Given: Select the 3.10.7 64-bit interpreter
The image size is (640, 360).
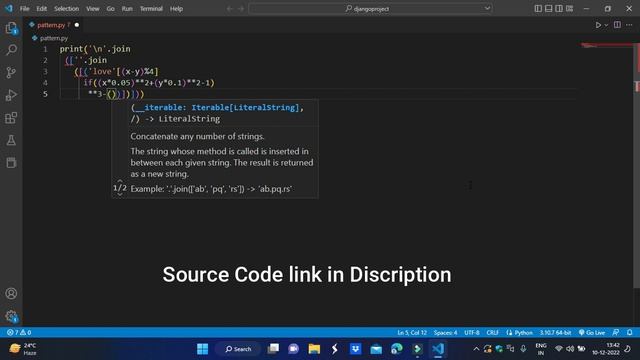Looking at the screenshot, I should coord(555,333).
